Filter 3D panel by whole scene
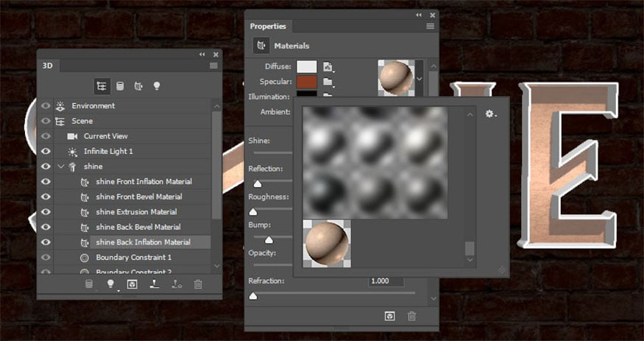Image resolution: width=644 pixels, height=341 pixels. (101, 86)
